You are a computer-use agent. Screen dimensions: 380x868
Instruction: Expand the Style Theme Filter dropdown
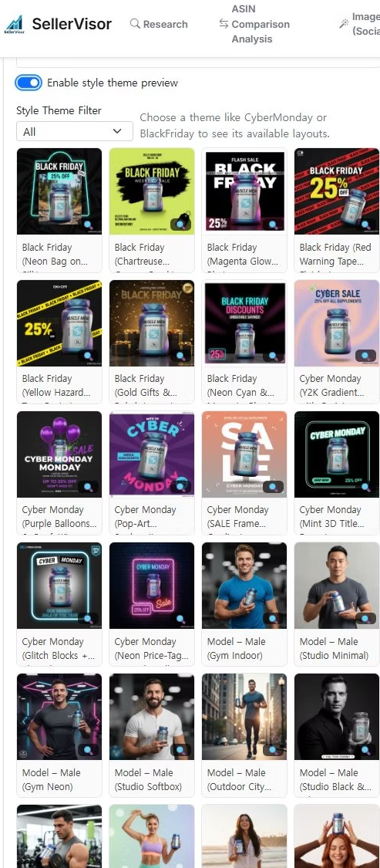point(75,131)
